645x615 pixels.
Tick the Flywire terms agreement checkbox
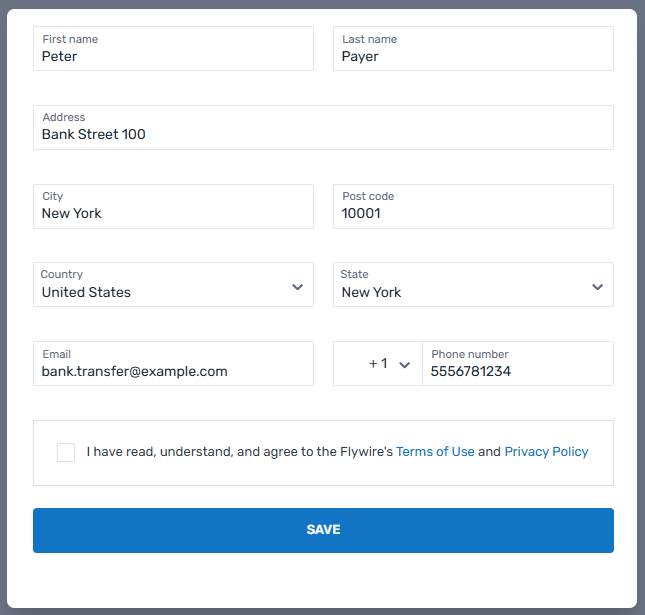(x=66, y=452)
